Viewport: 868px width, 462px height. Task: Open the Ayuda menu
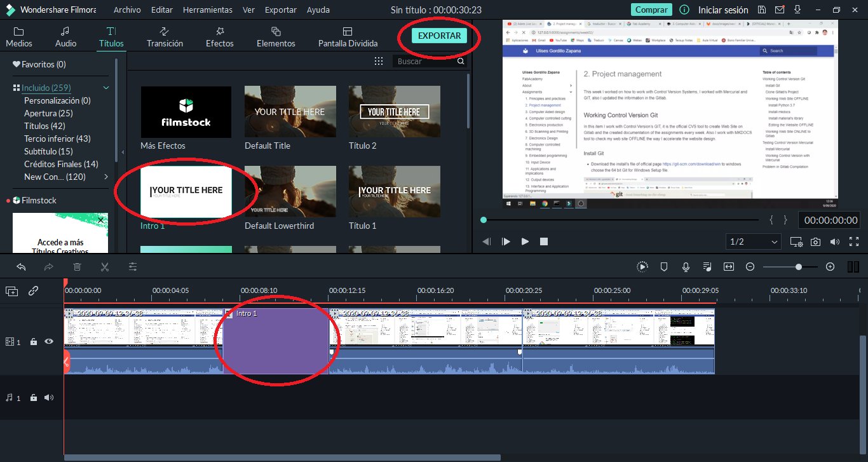point(318,10)
